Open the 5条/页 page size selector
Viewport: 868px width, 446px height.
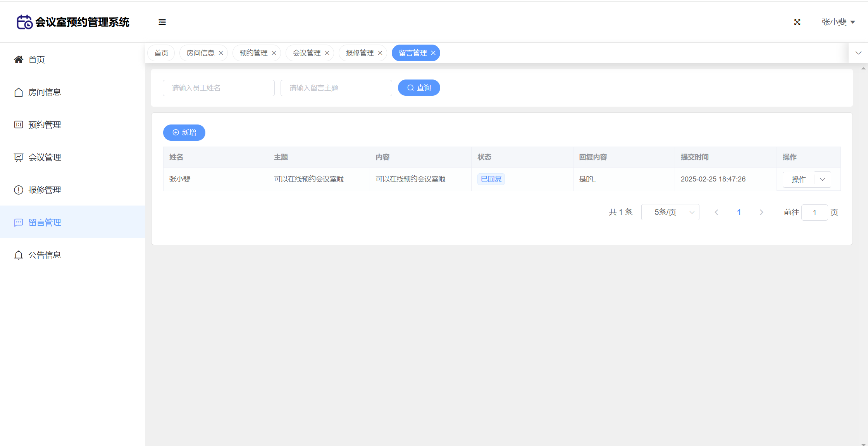pyautogui.click(x=670, y=212)
